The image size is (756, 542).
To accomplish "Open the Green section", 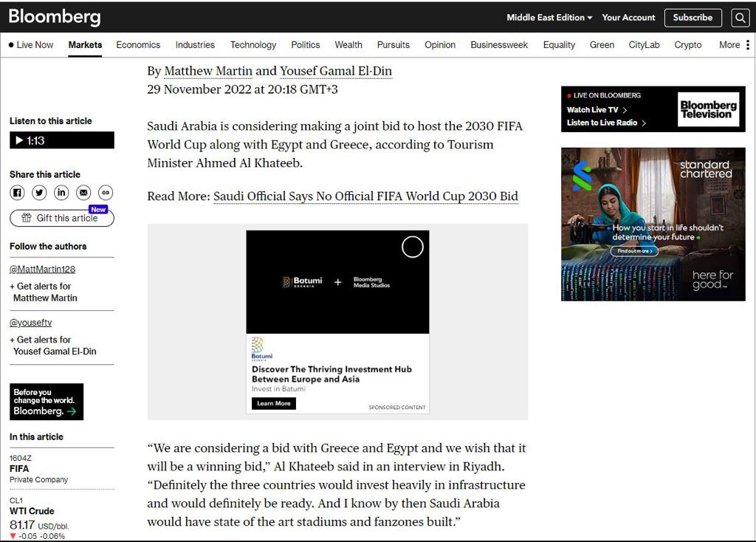I will (602, 45).
